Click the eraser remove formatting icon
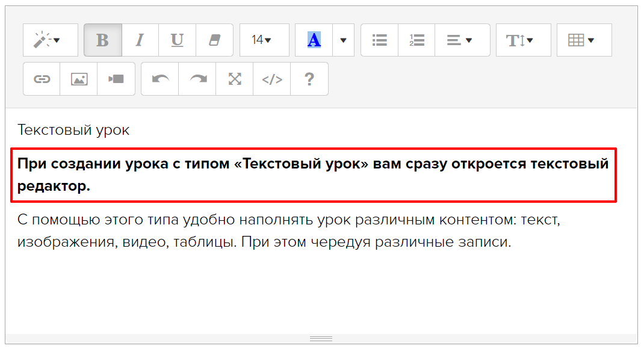 coord(214,40)
